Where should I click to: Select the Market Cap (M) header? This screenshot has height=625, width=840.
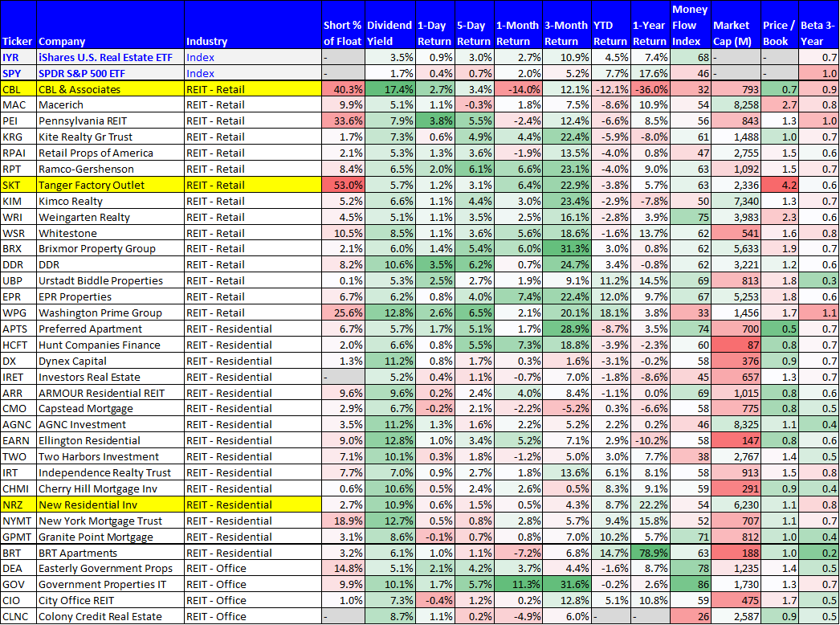tap(736, 25)
